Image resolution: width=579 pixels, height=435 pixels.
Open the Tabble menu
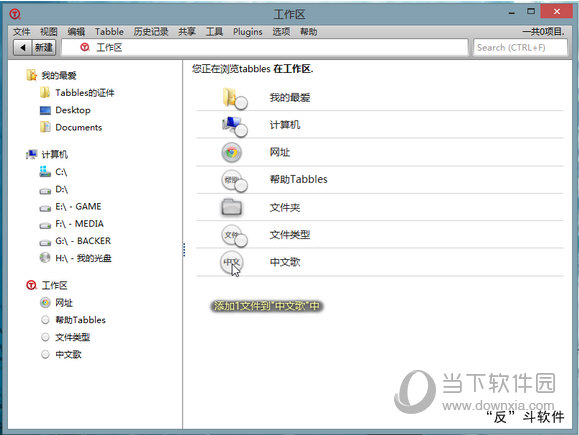tap(109, 32)
